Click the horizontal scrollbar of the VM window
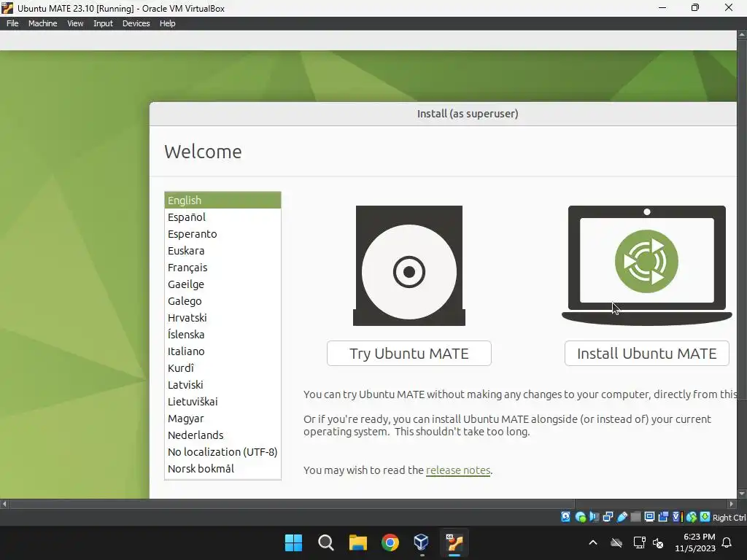The image size is (747, 560). (x=368, y=504)
